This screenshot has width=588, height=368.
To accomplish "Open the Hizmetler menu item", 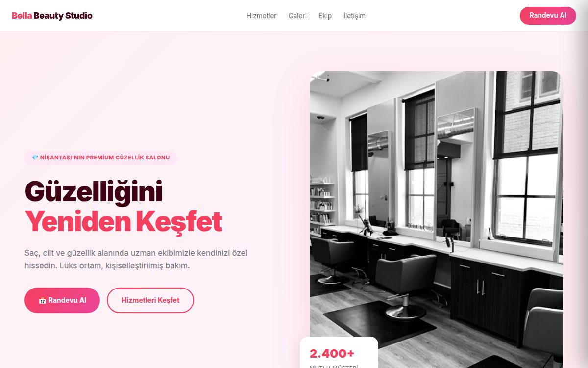I will click(261, 16).
